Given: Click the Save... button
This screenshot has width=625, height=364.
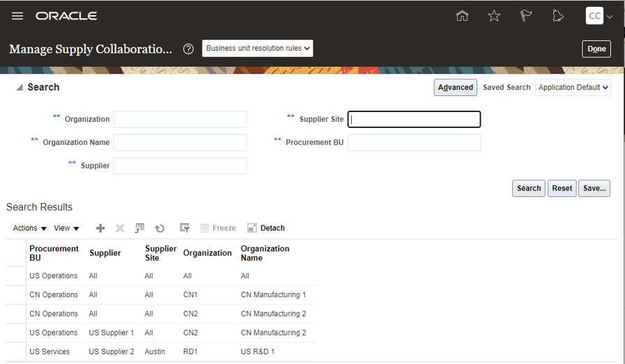Looking at the screenshot, I should [x=594, y=189].
